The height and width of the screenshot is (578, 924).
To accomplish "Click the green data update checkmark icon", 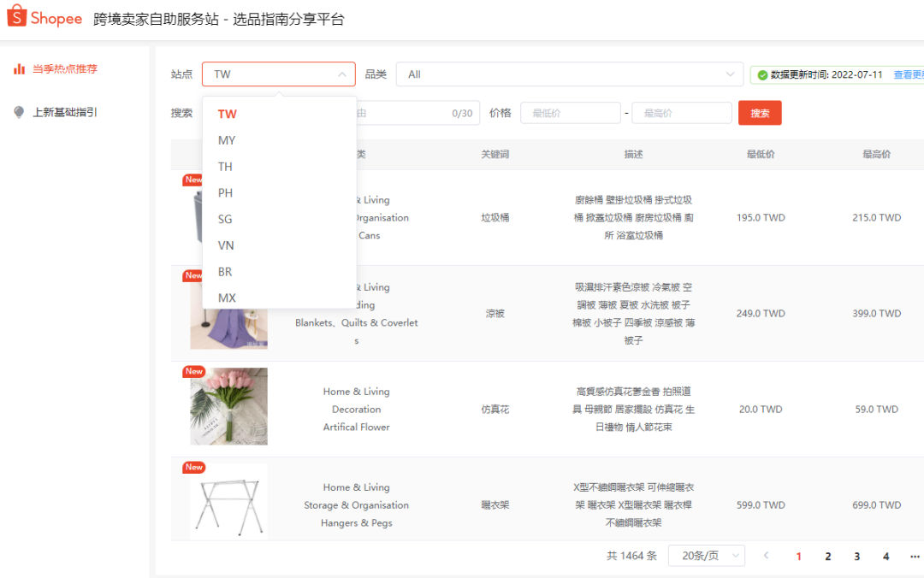I will coord(761,75).
